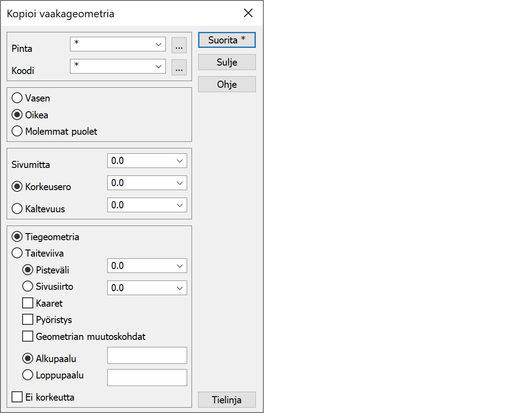
Task: Enable Geometrian muutoskohdat checkbox
Action: [x=28, y=336]
